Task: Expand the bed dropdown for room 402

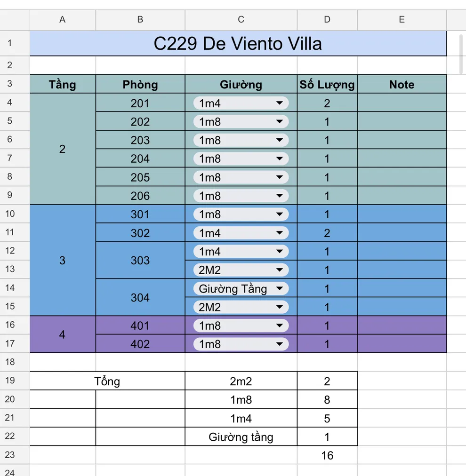Action: pos(280,344)
